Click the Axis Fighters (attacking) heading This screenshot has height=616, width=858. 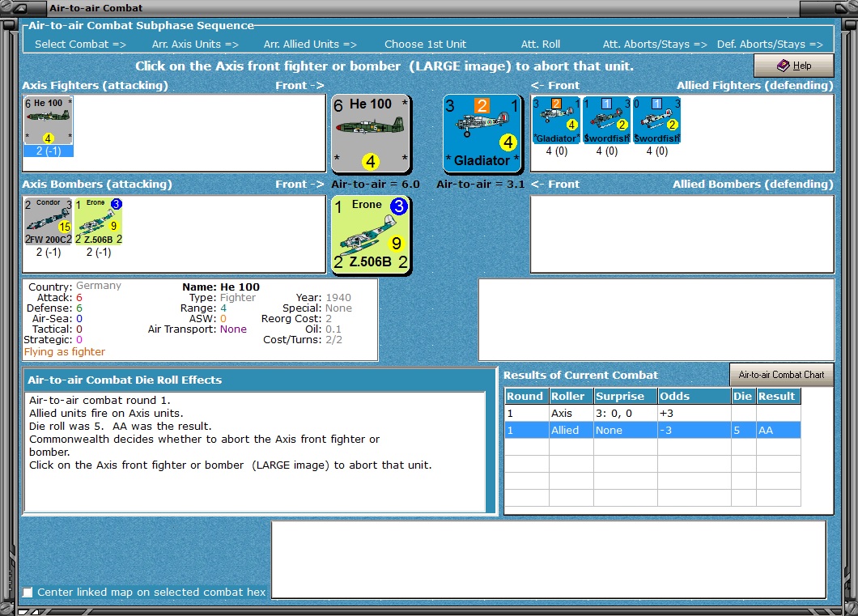click(96, 85)
